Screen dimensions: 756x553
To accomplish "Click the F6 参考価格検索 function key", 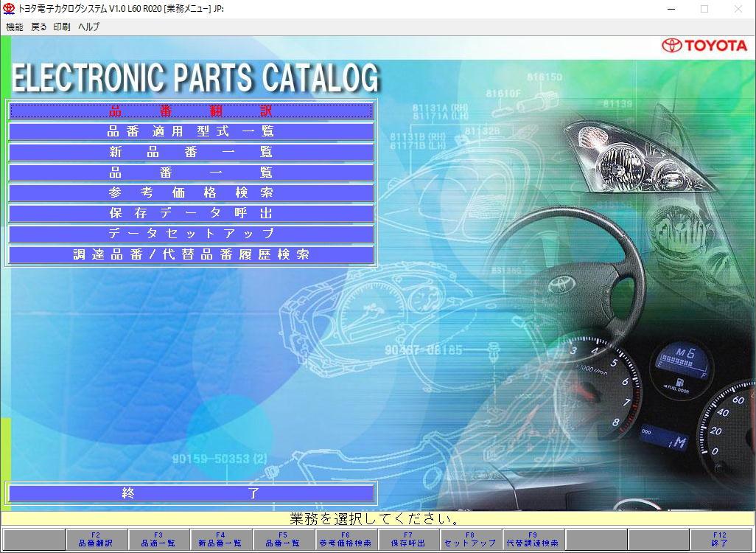I will pos(346,540).
